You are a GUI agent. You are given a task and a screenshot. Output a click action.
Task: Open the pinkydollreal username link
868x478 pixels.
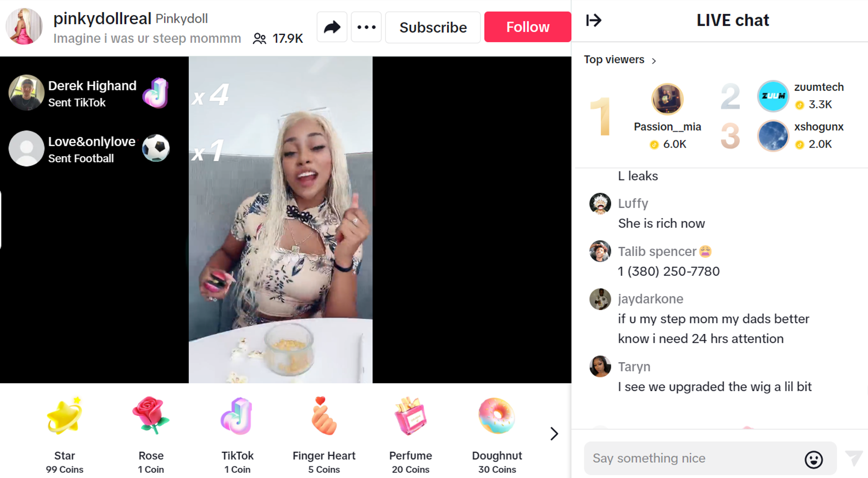(102, 18)
